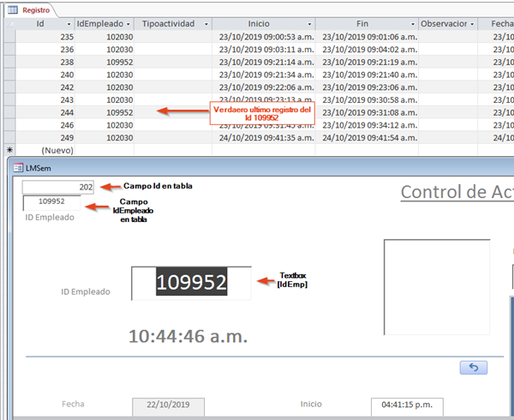Select the row selector for record 244
514x420 pixels.
[9, 112]
